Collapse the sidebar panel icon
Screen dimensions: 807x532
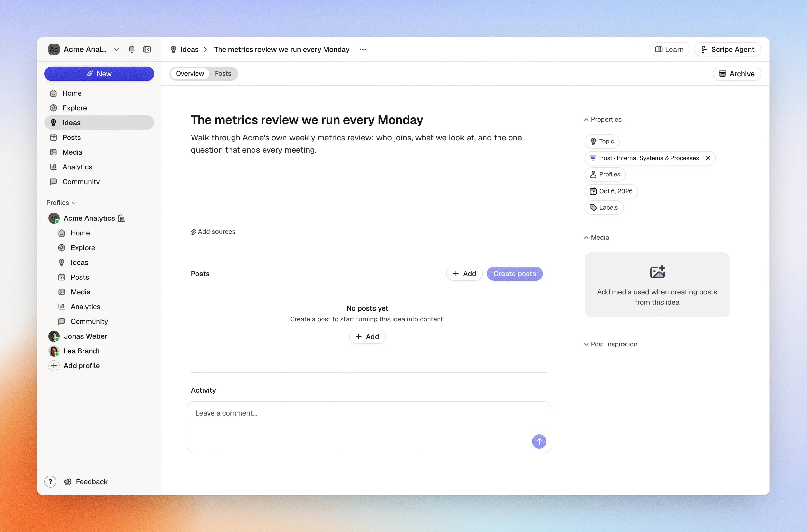147,50
